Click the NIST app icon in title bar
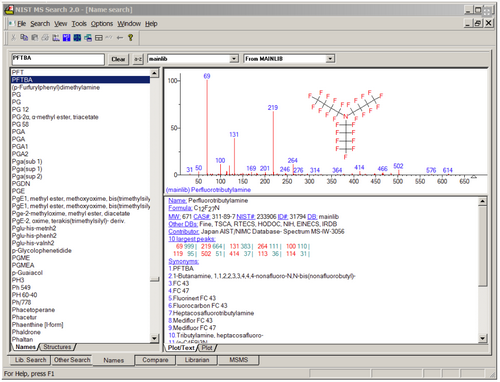 [9, 10]
